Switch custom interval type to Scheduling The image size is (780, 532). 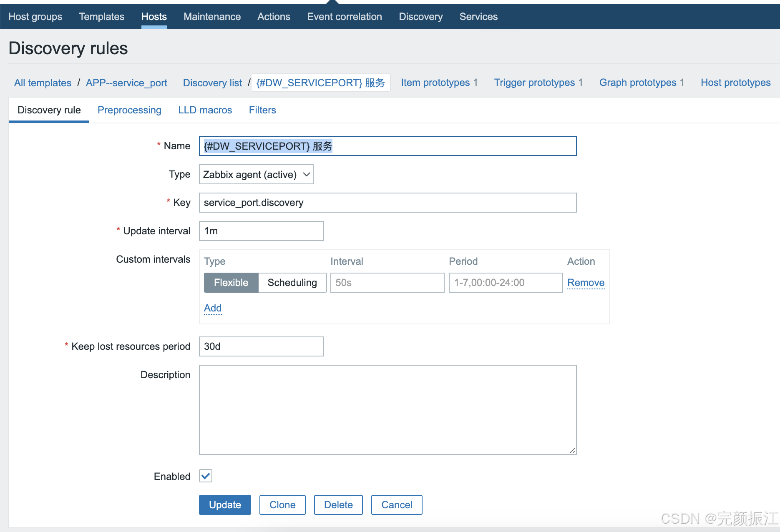292,283
